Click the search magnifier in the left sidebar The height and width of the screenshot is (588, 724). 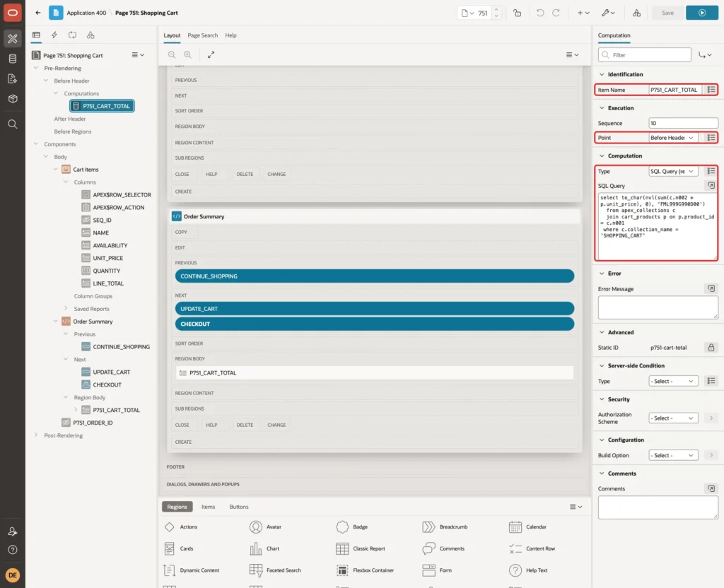(x=13, y=124)
